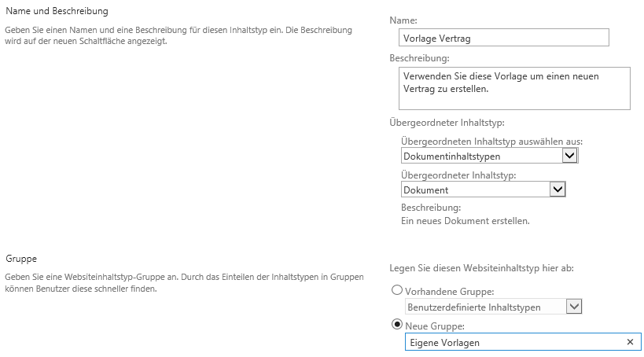Click the Beschreibung: label above the text box

click(x=419, y=58)
